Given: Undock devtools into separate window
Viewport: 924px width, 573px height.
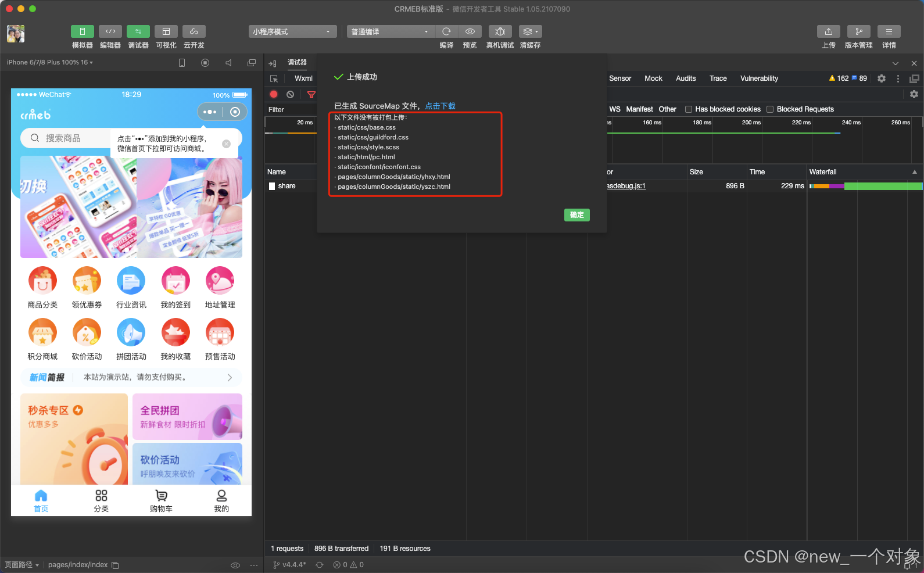Looking at the screenshot, I should (914, 78).
